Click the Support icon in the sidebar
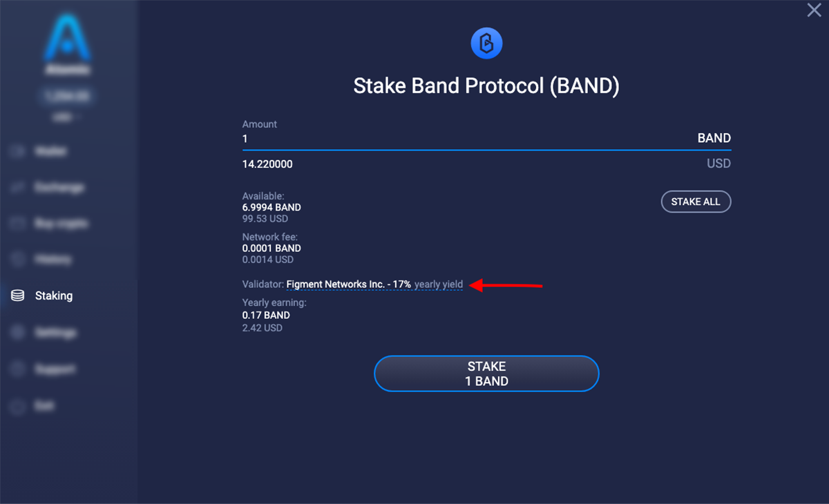The height and width of the screenshot is (504, 829). coord(17,369)
